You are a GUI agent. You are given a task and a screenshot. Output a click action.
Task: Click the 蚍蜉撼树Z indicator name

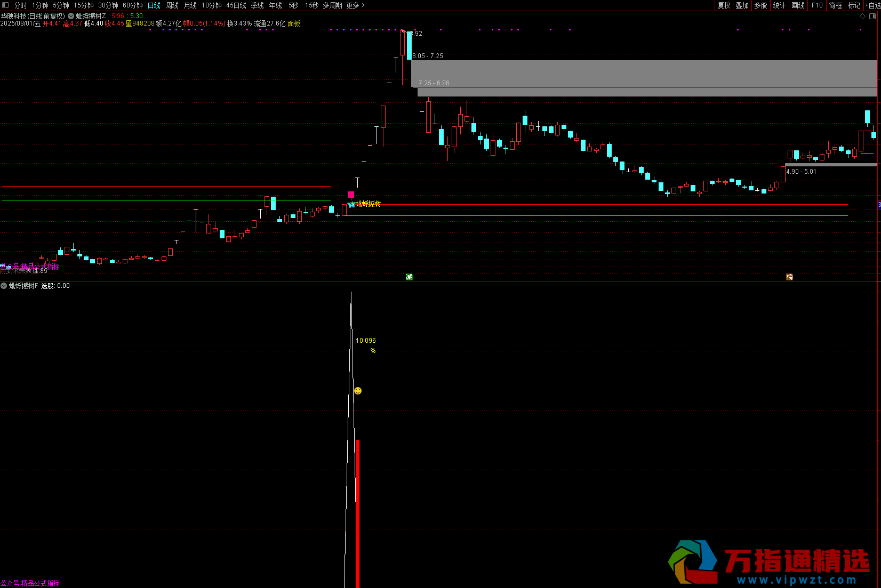91,16
